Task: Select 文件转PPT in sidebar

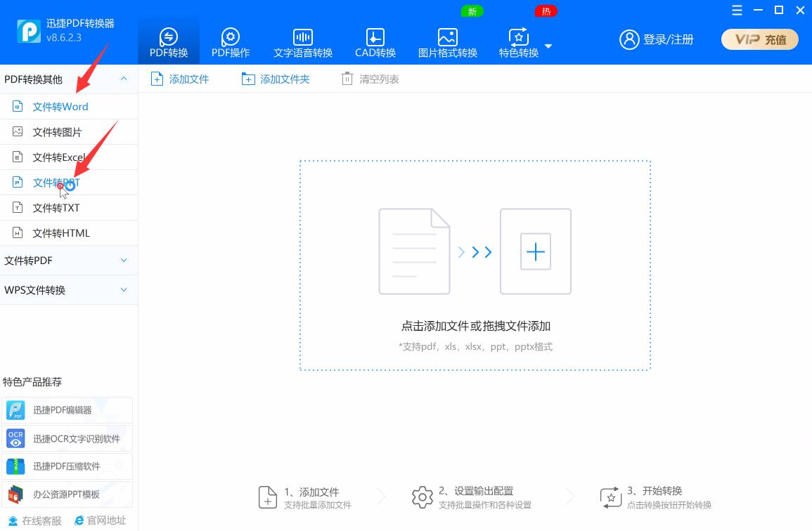Action: (69, 183)
